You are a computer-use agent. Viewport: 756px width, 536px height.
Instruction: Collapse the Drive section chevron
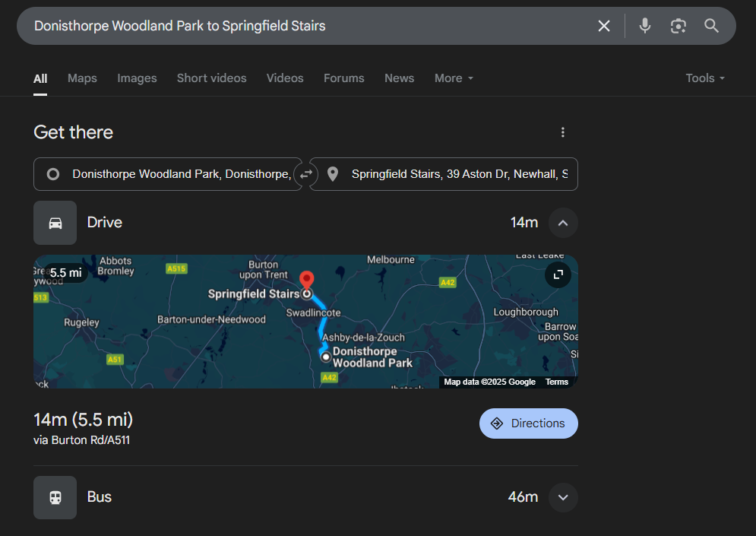pyautogui.click(x=563, y=223)
